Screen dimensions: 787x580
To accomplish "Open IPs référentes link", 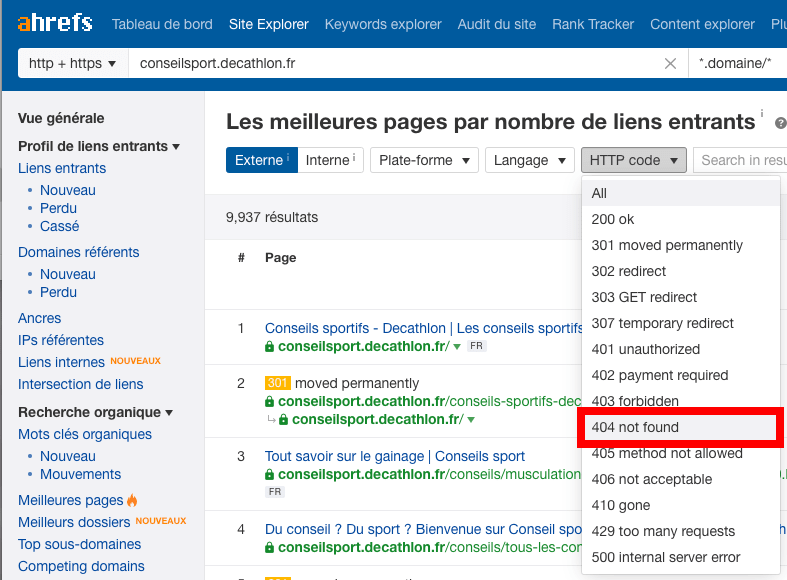I will tap(61, 340).
